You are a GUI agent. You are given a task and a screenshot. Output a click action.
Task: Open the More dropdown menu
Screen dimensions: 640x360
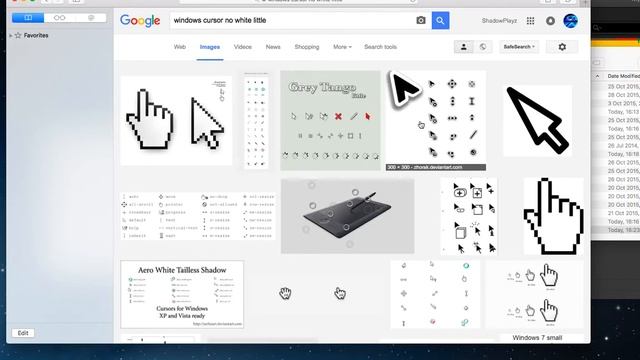pyautogui.click(x=342, y=47)
